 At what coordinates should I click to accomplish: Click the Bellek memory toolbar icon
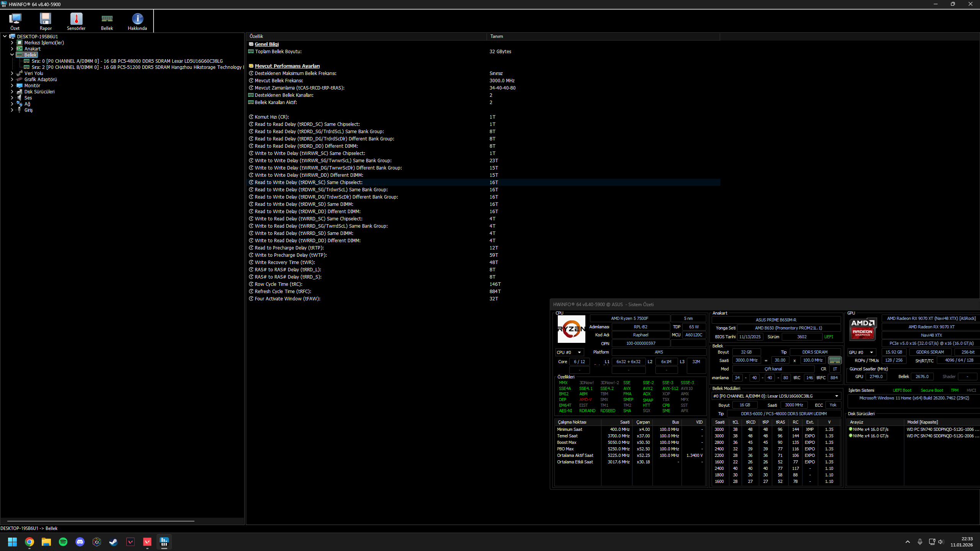pyautogui.click(x=107, y=21)
